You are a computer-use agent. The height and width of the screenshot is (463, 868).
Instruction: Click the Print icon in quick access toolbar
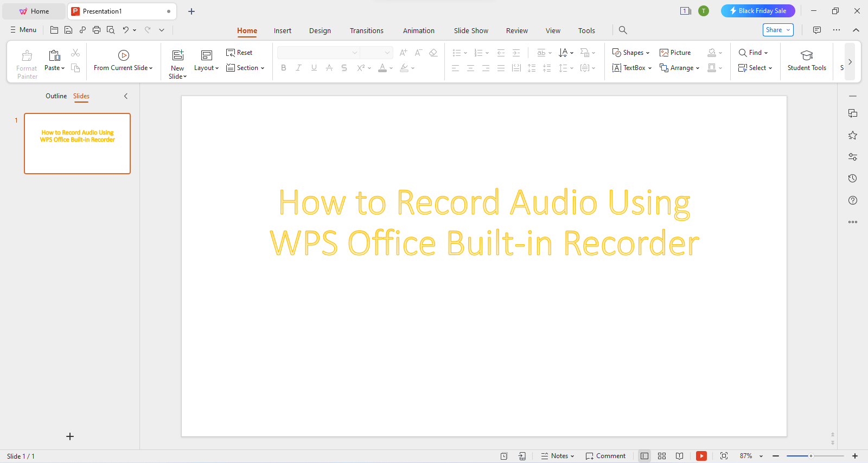[x=97, y=30]
